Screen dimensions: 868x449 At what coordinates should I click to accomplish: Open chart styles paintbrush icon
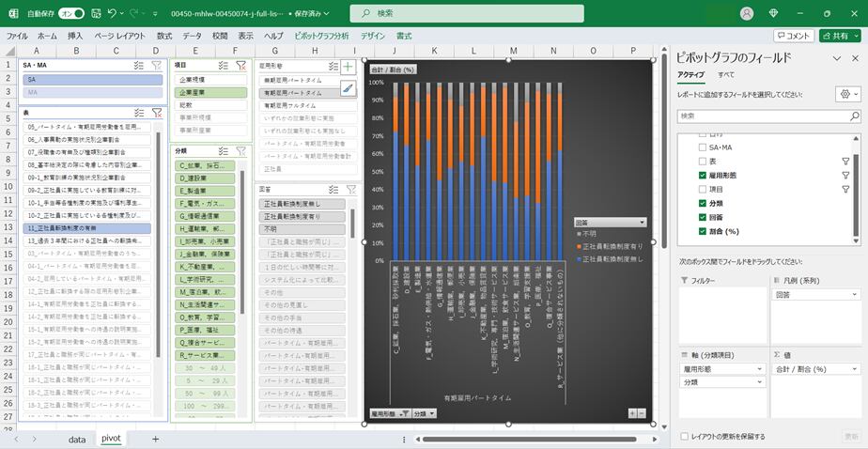click(348, 88)
